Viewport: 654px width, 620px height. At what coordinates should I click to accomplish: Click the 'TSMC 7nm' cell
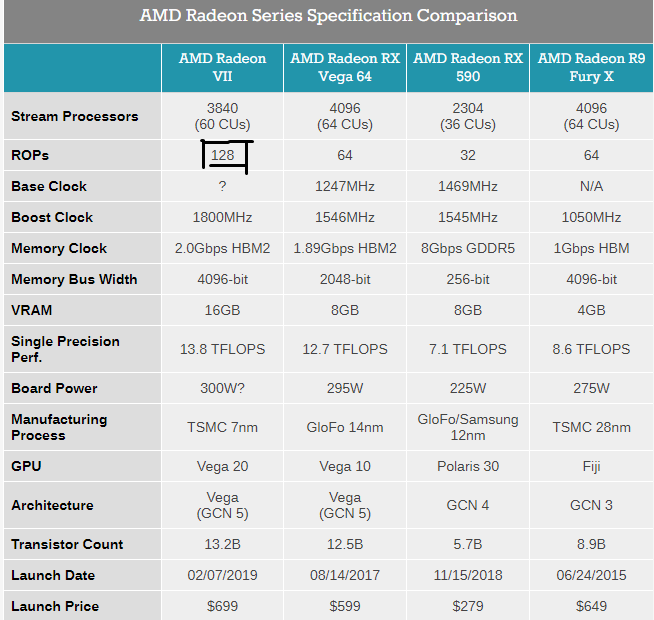[222, 427]
